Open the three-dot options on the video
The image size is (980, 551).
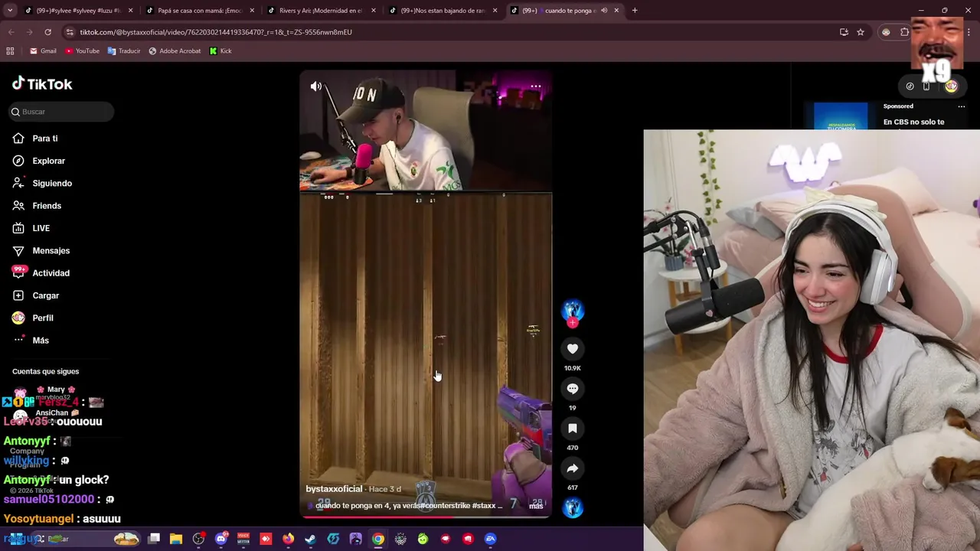click(x=535, y=86)
